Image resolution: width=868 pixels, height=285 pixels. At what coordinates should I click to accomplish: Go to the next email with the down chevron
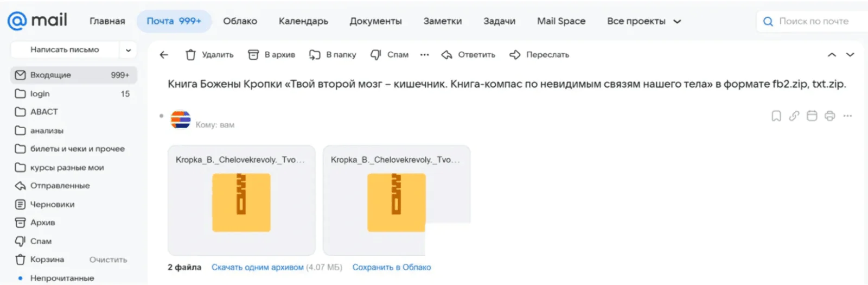(850, 55)
